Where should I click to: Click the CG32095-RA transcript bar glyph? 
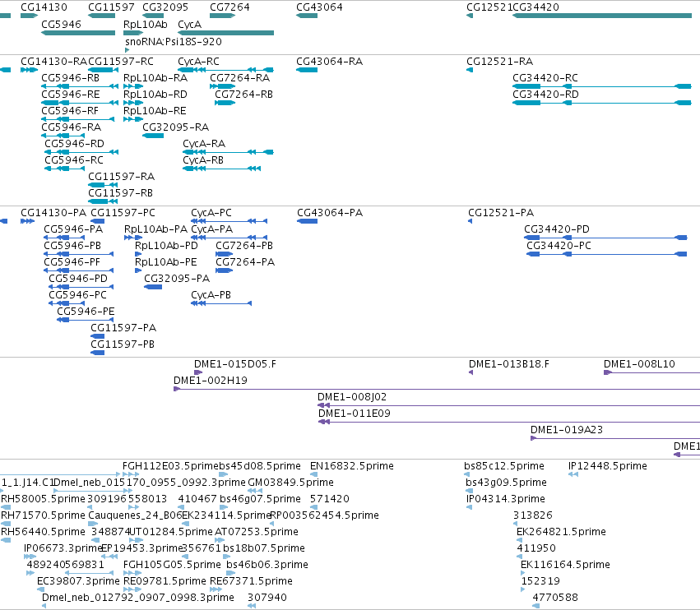153,136
